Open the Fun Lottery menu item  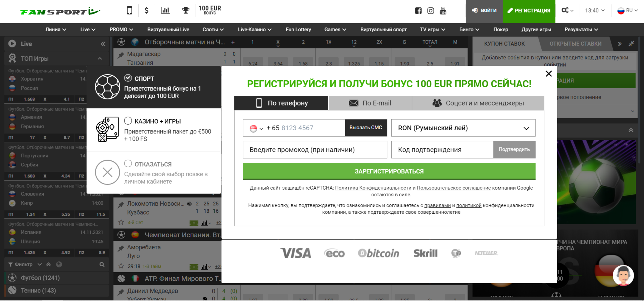click(298, 30)
